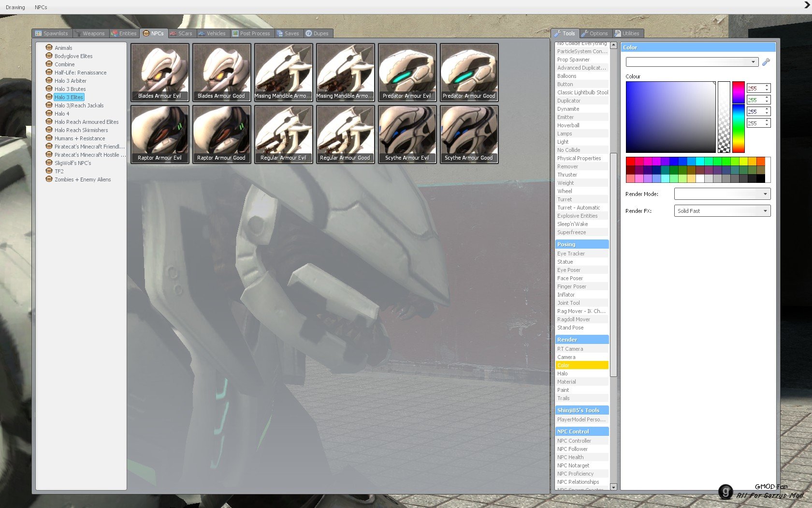The width and height of the screenshot is (812, 508).
Task: Select the TF2 NPC category
Action: point(59,171)
